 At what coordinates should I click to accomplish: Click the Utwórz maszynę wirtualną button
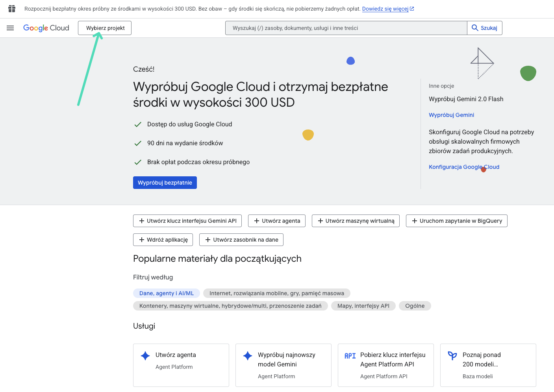click(356, 221)
